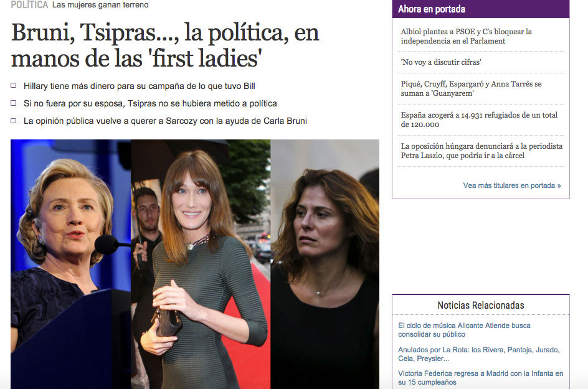Open 'Anulados por La Rota' related story

[x=479, y=354]
